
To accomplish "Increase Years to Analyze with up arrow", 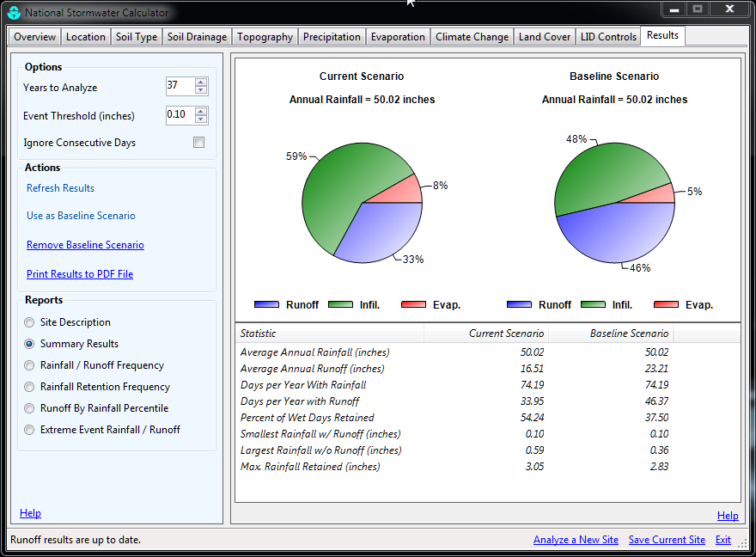I will pyautogui.click(x=201, y=83).
